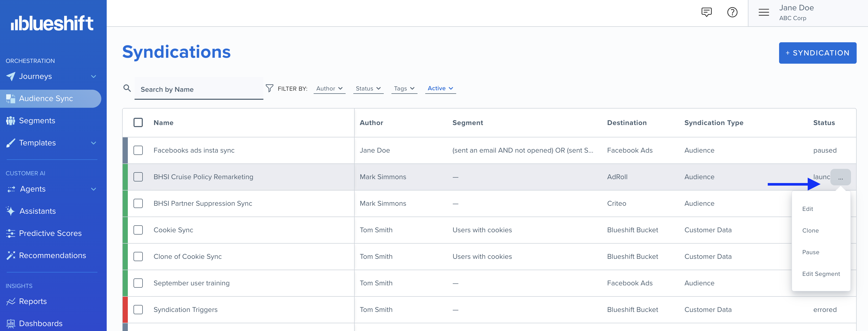The height and width of the screenshot is (331, 868).
Task: Open the hamburger menu next to Jane Doe
Action: click(x=764, y=12)
